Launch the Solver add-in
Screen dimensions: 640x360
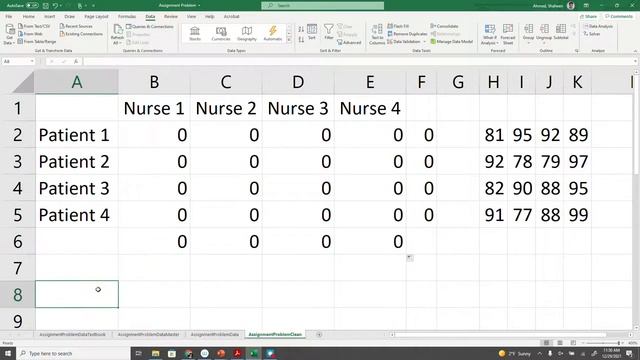click(592, 34)
